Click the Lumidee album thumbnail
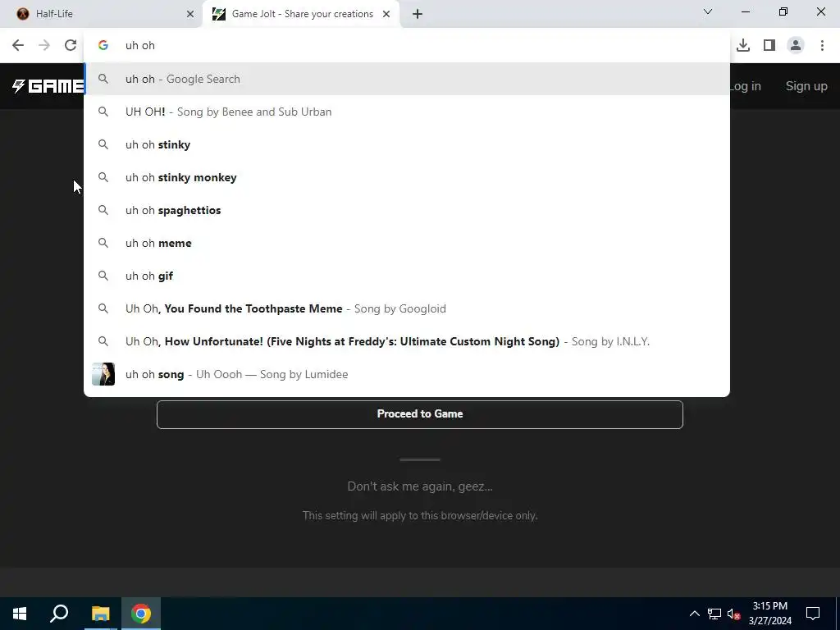840x630 pixels. [103, 374]
